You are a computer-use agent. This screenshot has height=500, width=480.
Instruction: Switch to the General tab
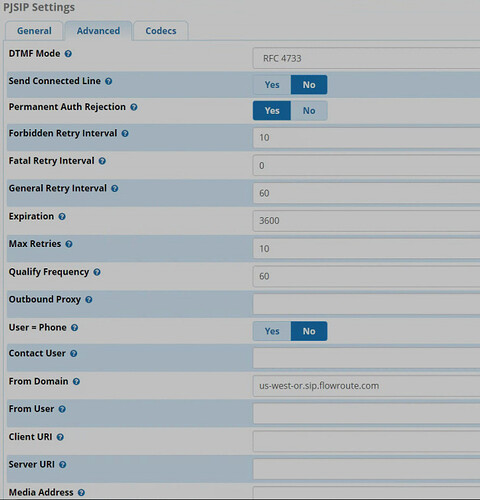(34, 31)
